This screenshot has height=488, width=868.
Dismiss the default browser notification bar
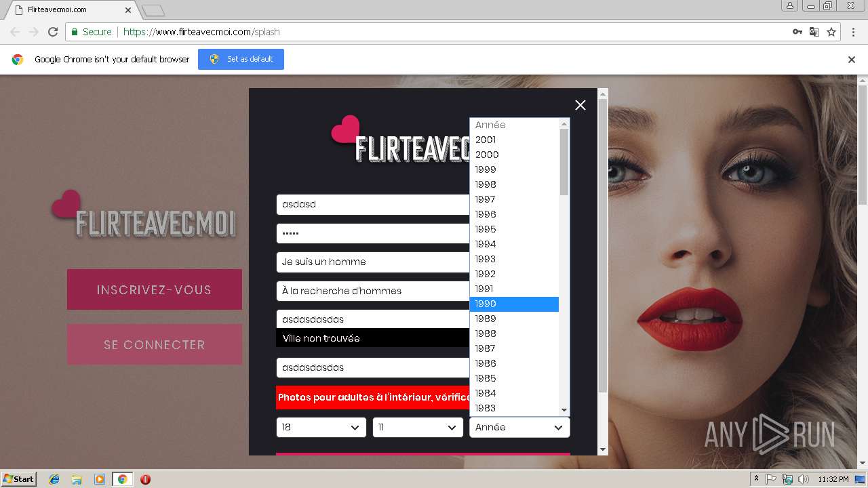point(852,60)
